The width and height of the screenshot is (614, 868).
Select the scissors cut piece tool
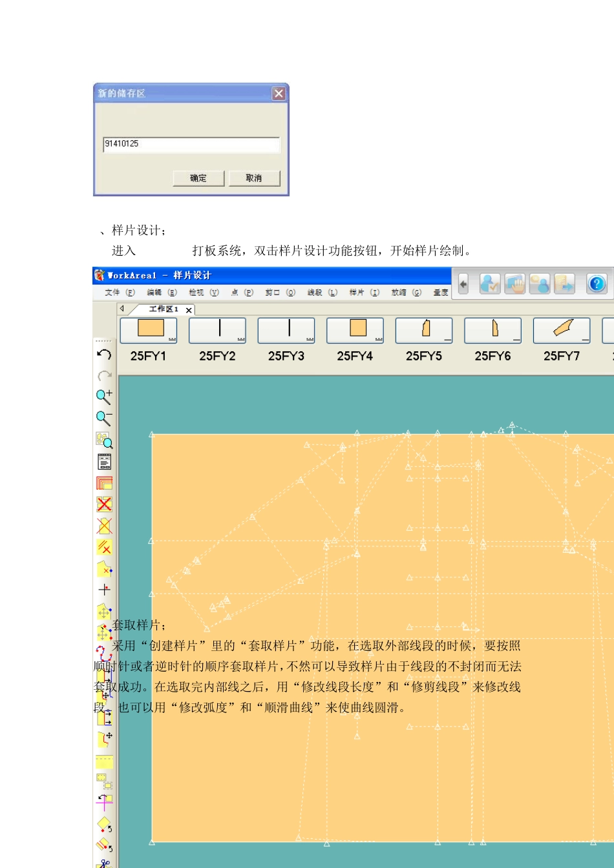tap(105, 863)
